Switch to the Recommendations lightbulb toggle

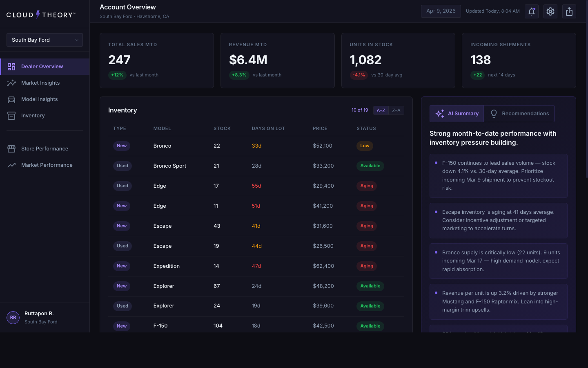click(494, 113)
